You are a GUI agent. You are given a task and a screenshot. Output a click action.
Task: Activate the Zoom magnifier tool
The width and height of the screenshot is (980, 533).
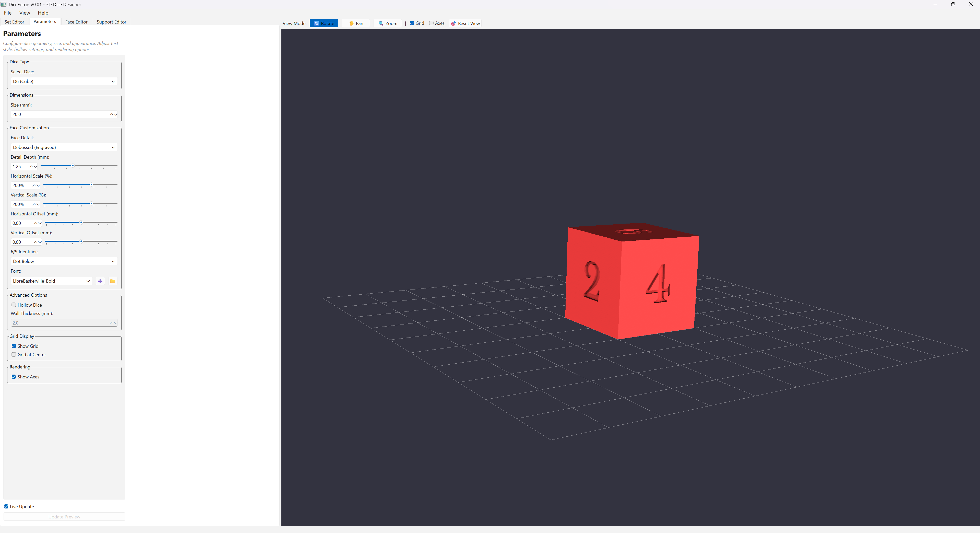[x=381, y=23]
